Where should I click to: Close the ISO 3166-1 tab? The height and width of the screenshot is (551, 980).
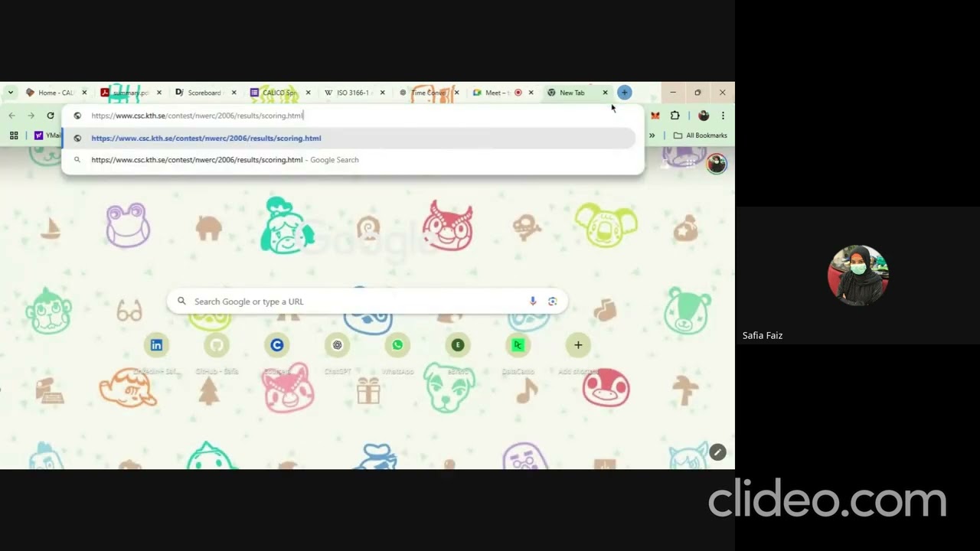click(x=382, y=93)
